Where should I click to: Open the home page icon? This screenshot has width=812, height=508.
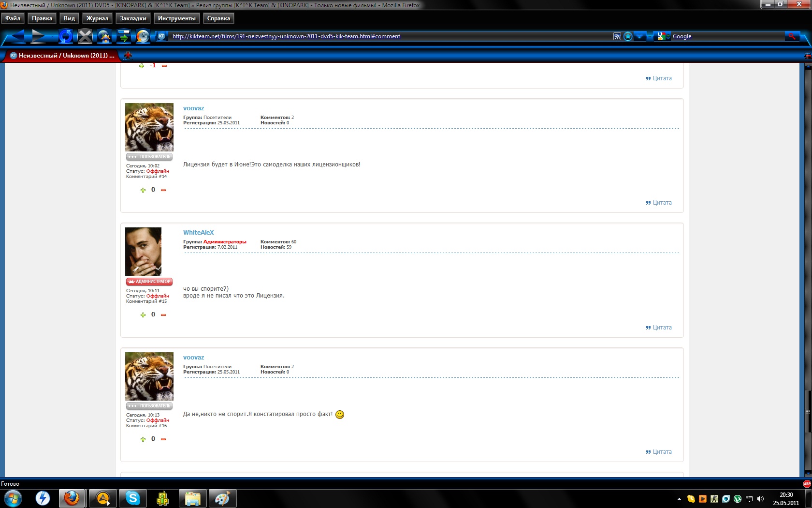(x=104, y=36)
